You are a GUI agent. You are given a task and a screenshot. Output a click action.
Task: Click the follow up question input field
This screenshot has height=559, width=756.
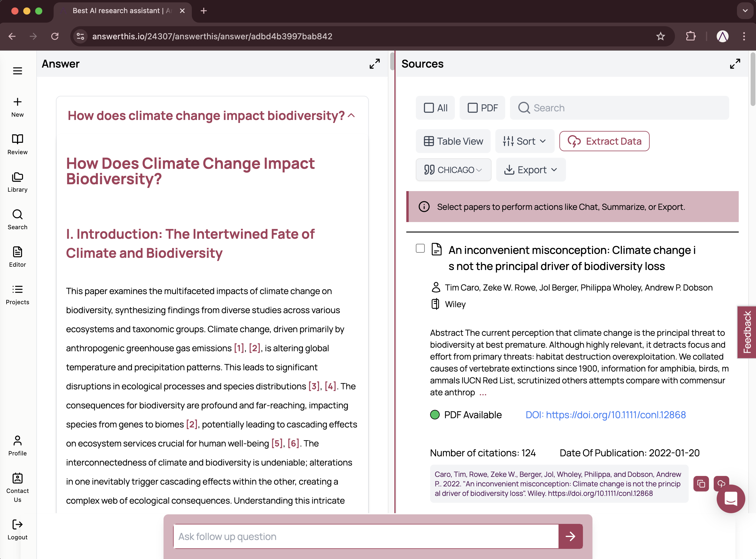click(x=365, y=536)
